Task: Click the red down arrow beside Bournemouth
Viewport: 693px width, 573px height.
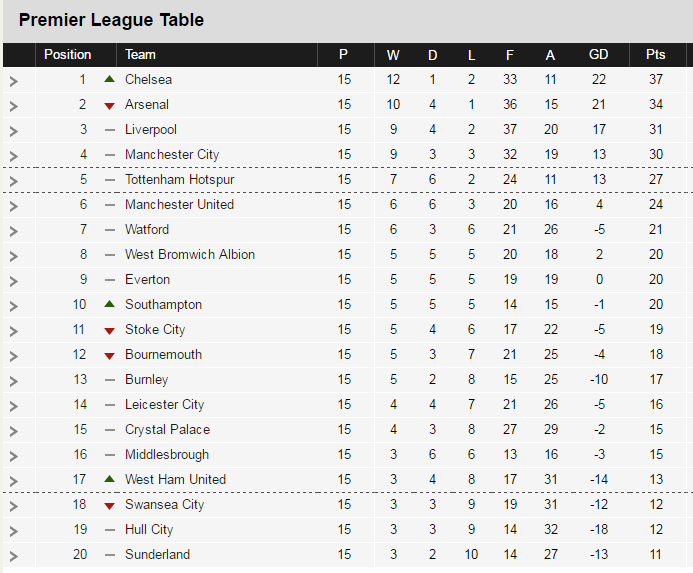Action: tap(110, 355)
